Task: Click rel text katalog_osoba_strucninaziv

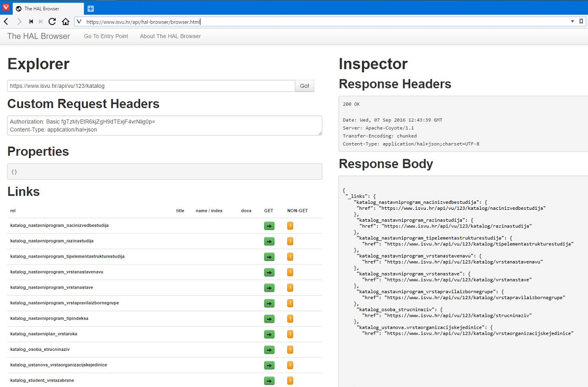Action: pos(40,349)
